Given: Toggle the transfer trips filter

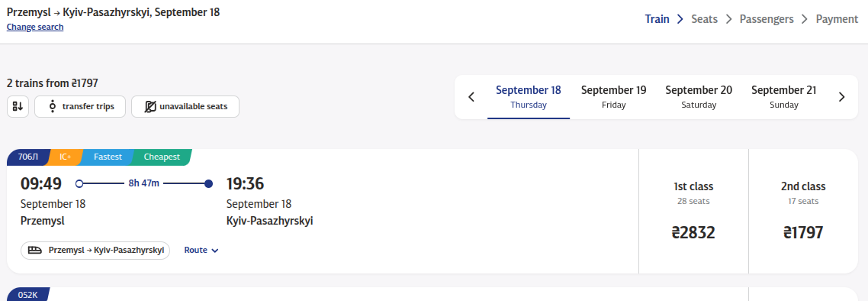Looking at the screenshot, I should (x=80, y=106).
